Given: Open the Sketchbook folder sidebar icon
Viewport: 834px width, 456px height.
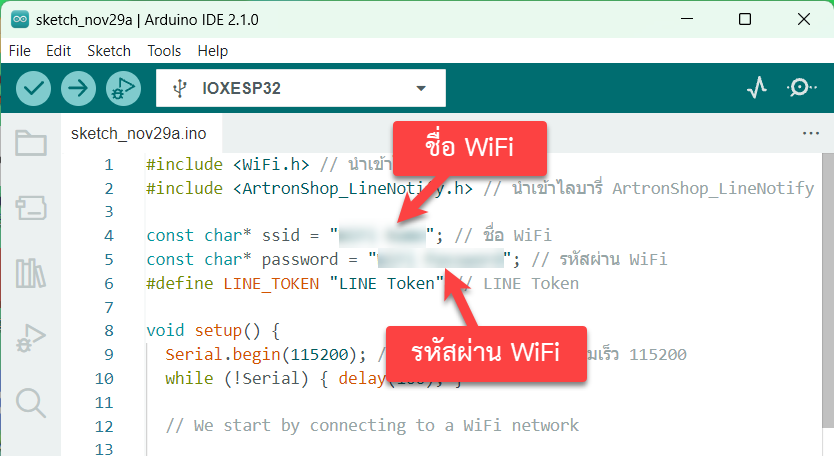Looking at the screenshot, I should [x=31, y=143].
